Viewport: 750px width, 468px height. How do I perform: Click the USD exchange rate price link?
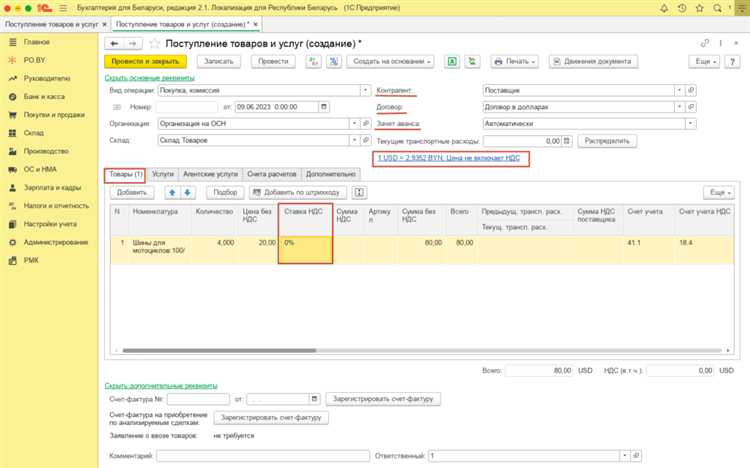click(450, 159)
